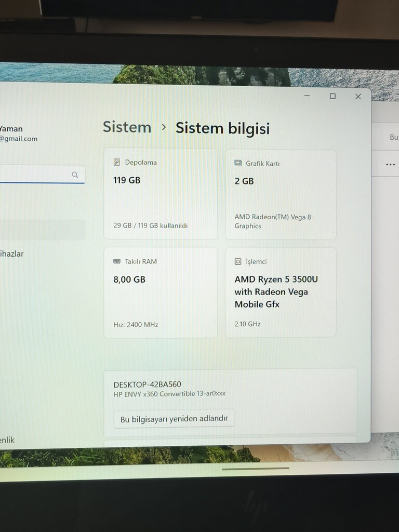Open the three-dots menu in background window
Image resolution: width=399 pixels, height=532 pixels.
390,165
